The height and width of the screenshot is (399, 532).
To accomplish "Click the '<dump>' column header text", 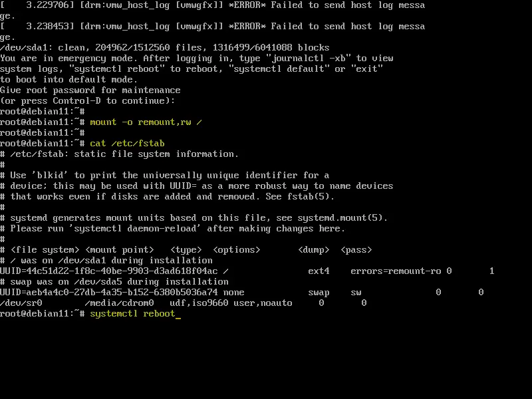I will click(313, 250).
